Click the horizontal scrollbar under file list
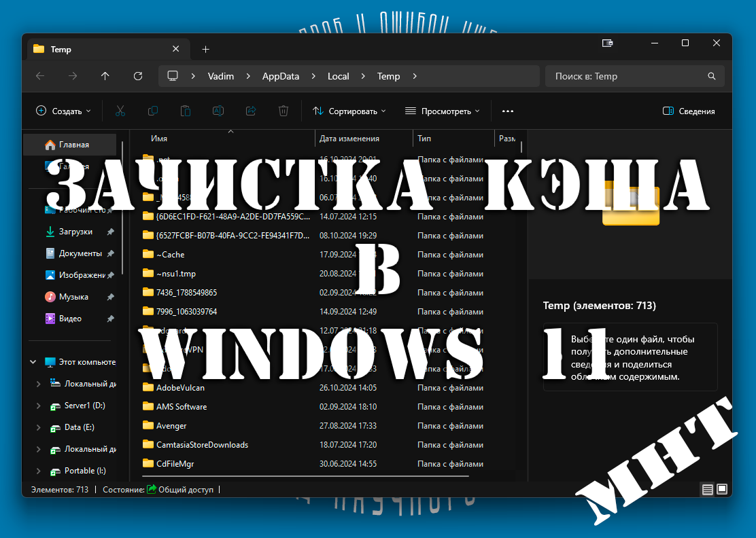 [306, 476]
